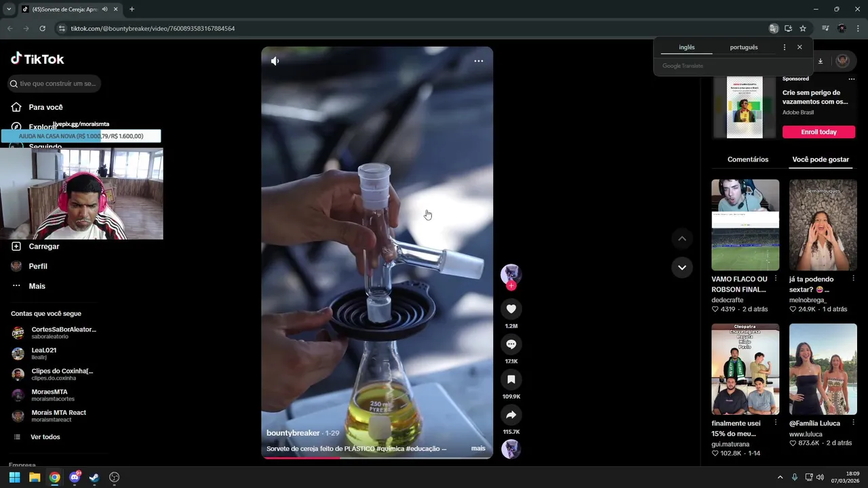This screenshot has width=868, height=488.
Task: Open options for finalmente usei video
Action: point(776,423)
